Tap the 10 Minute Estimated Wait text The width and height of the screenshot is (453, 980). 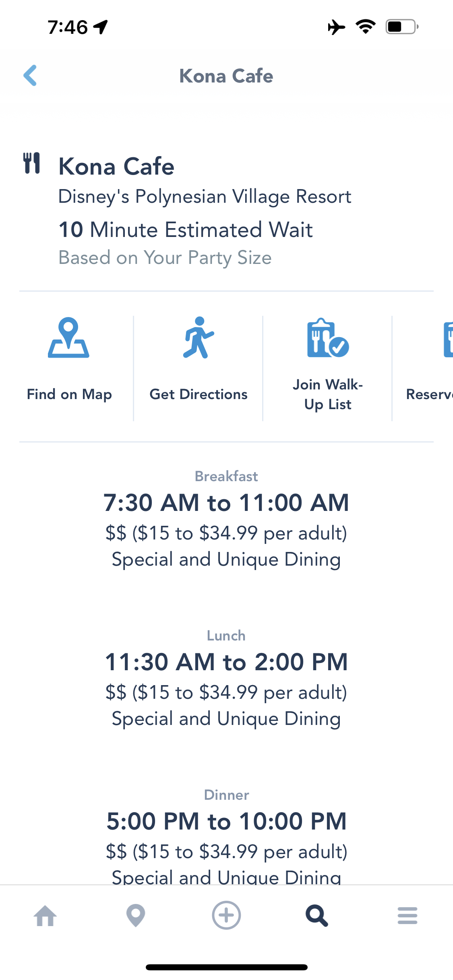click(x=186, y=230)
